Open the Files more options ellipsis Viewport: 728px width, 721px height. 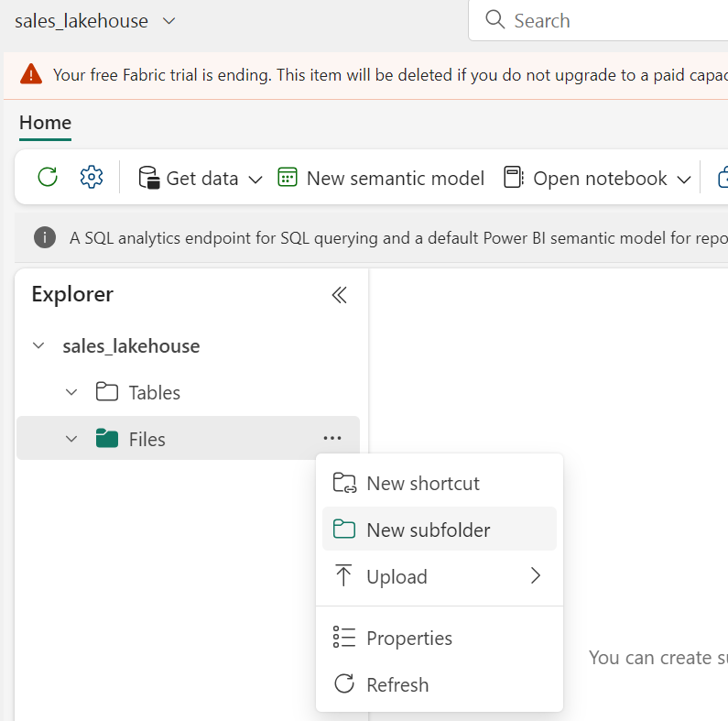(332, 438)
